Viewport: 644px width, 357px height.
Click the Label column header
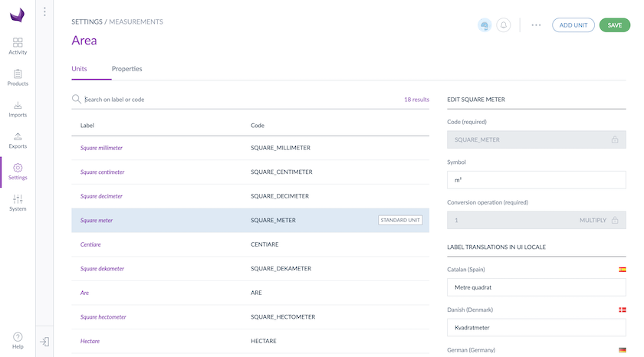coord(87,125)
